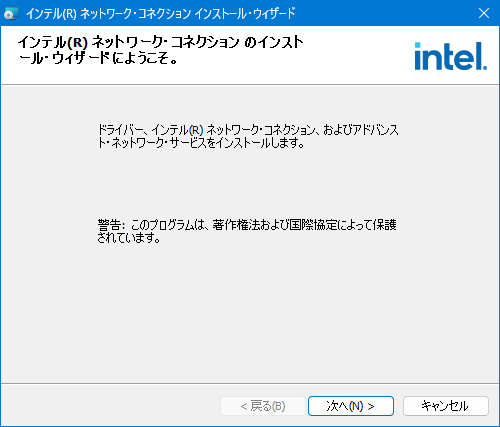Click the installer disc icon in title bar

pyautogui.click(x=10, y=14)
